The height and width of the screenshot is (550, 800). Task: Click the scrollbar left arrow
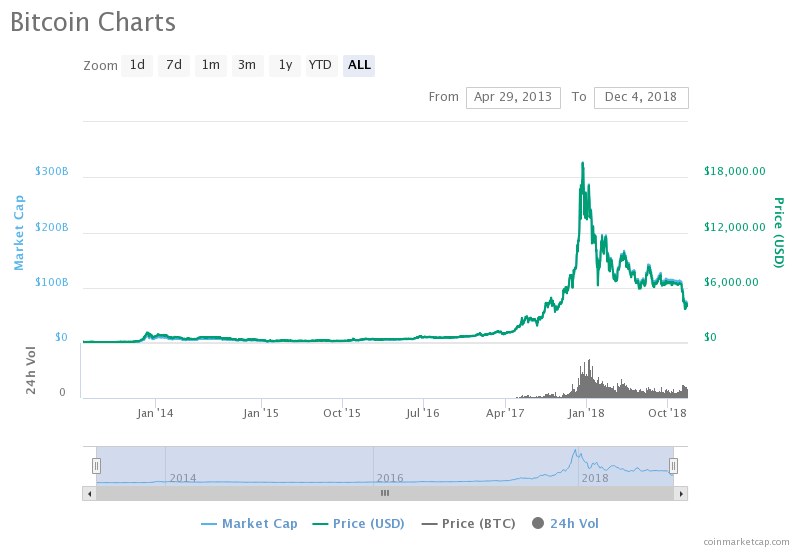[89, 493]
